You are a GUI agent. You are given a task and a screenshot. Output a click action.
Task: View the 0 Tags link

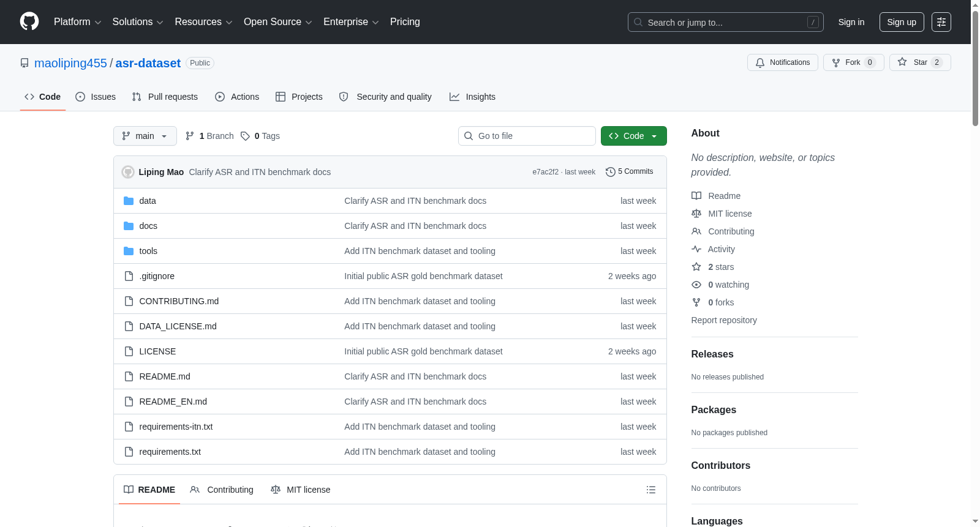260,136
